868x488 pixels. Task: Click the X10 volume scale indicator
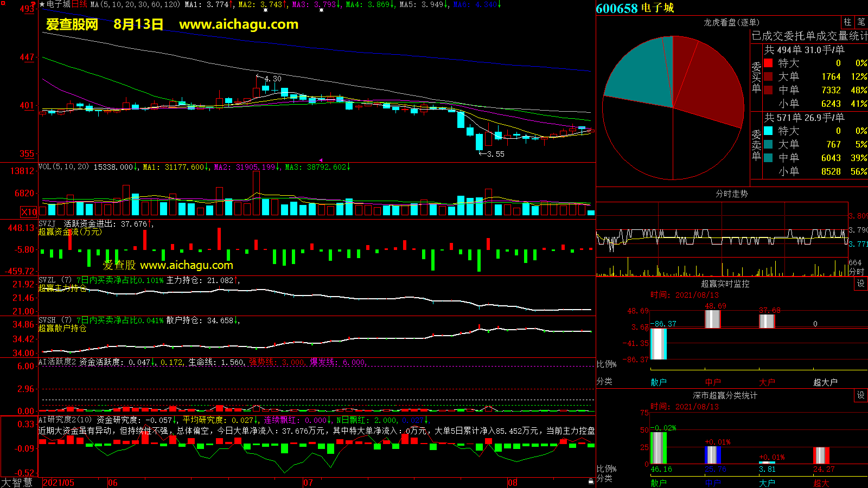pos(29,212)
